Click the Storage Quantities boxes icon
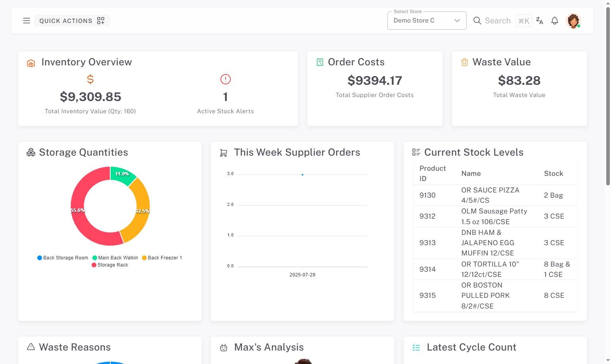Screen dimensions: 611x364 tap(31, 152)
